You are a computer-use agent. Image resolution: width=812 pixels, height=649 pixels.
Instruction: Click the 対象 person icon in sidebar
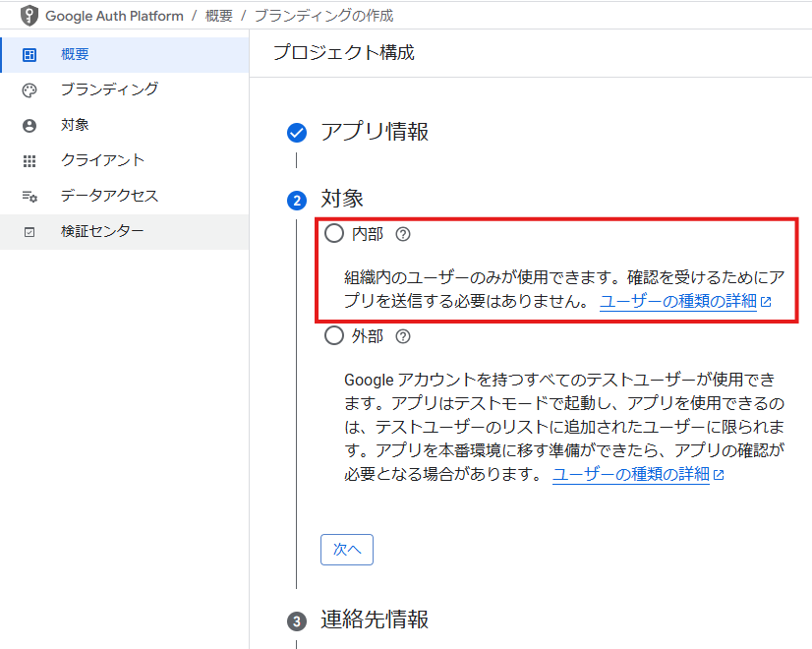[29, 125]
